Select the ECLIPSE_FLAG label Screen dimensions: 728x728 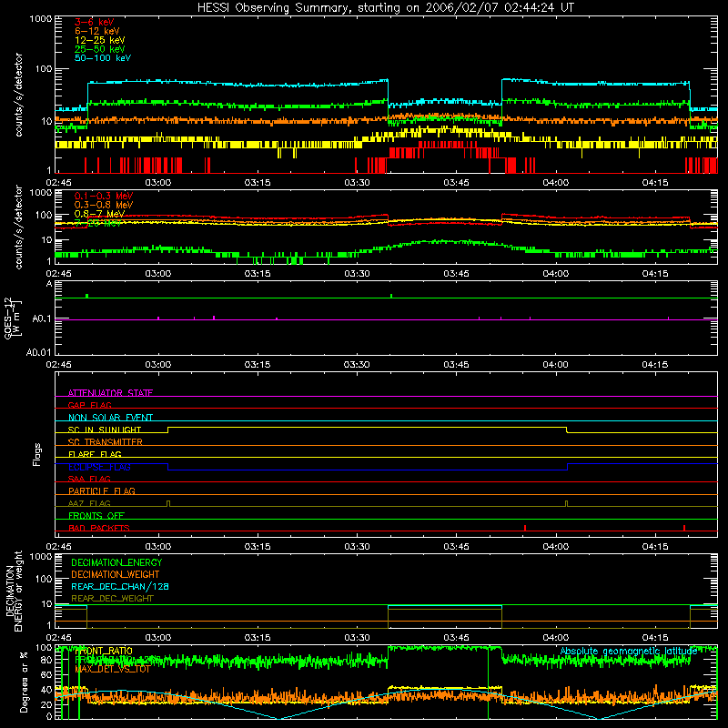[x=99, y=467]
